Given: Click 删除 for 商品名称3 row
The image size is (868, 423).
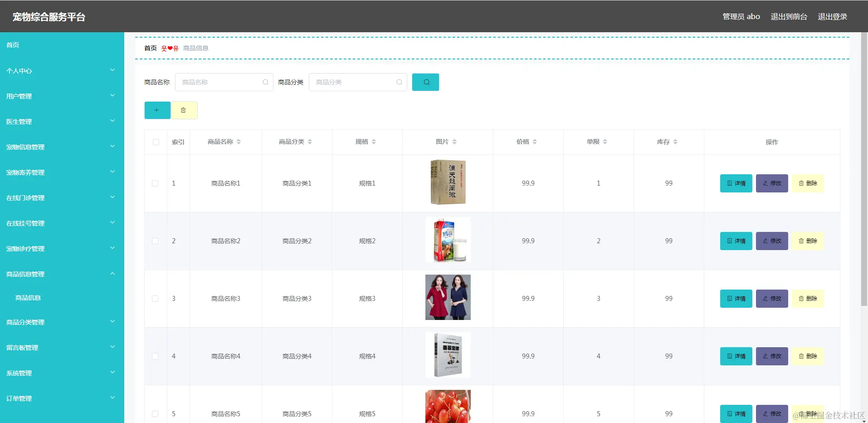Looking at the screenshot, I should (x=808, y=299).
